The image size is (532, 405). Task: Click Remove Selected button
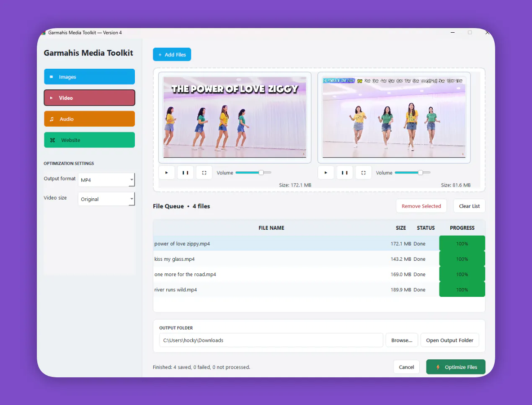(x=421, y=206)
